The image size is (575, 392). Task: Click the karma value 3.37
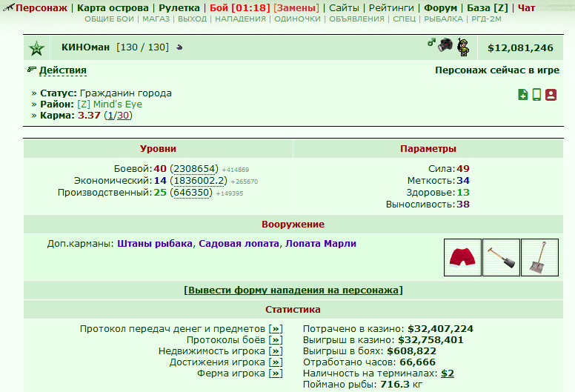coord(89,116)
